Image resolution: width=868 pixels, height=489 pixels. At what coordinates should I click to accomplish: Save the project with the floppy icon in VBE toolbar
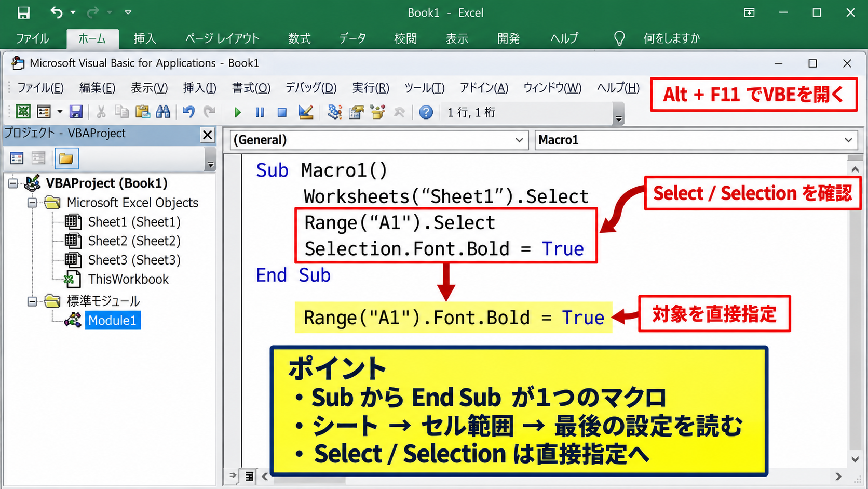click(x=76, y=112)
